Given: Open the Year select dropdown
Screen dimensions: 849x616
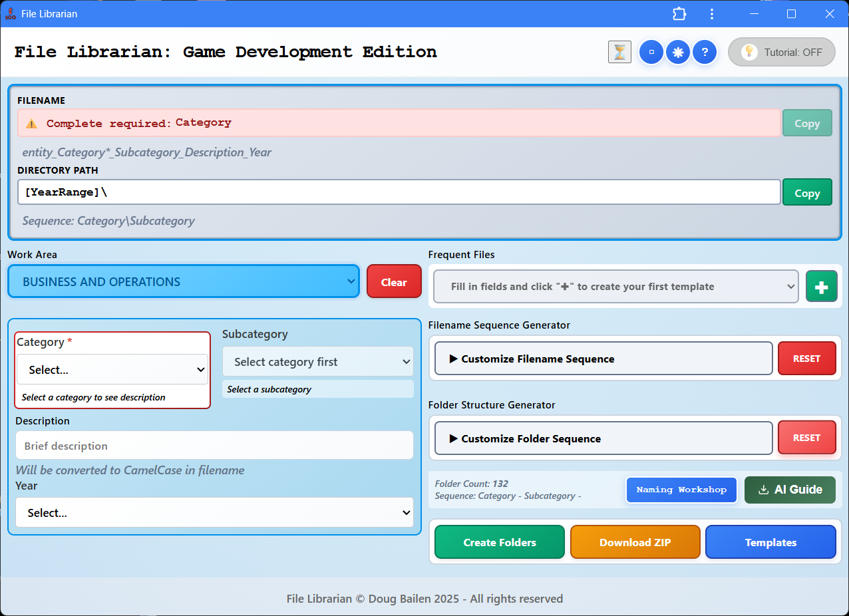Looking at the screenshot, I should 214,513.
